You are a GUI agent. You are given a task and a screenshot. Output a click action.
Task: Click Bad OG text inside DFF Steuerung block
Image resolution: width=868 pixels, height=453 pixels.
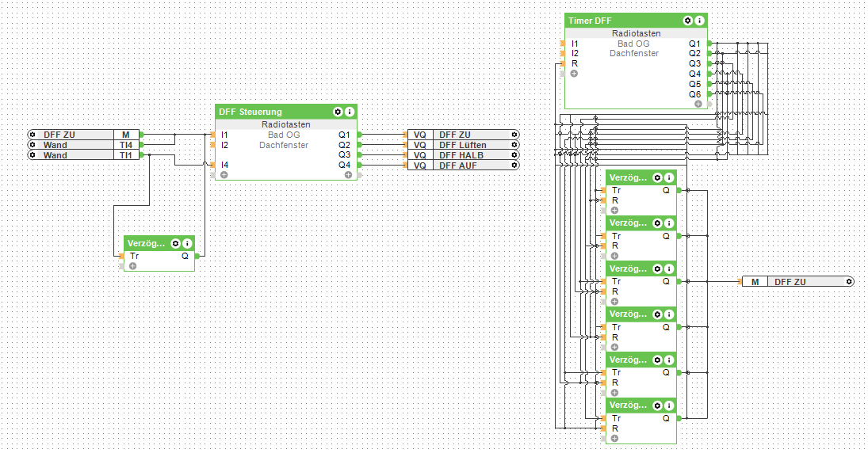284,135
